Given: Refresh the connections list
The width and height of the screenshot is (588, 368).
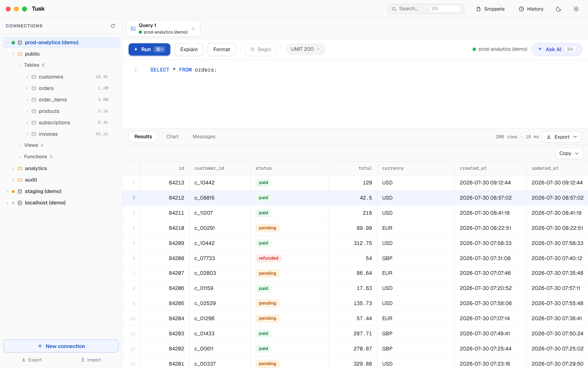Looking at the screenshot, I should click(113, 26).
